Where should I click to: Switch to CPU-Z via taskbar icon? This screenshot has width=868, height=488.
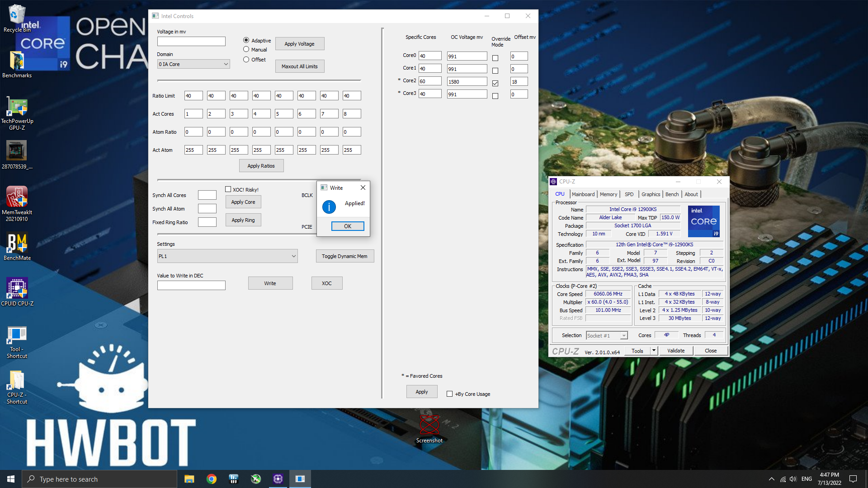(x=278, y=479)
